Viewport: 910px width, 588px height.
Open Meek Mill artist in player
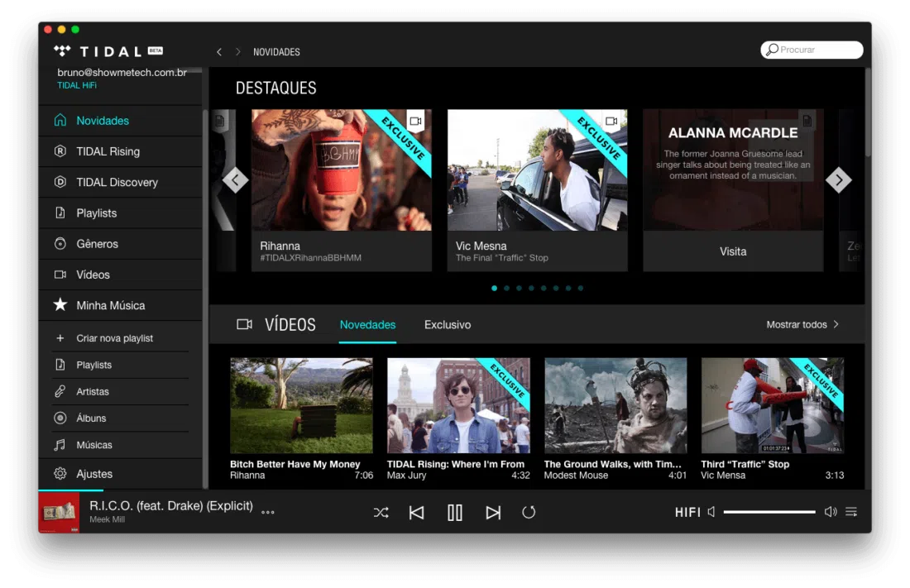[x=107, y=519]
